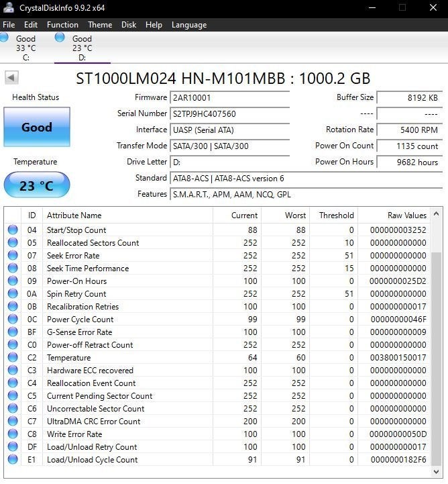
Task: Click the Features field
Action: pyautogui.click(x=306, y=195)
